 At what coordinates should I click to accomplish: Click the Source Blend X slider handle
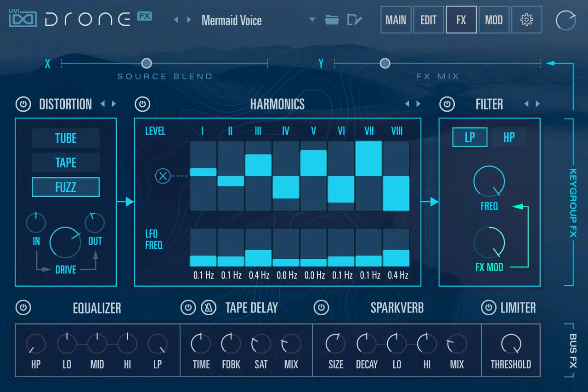tap(147, 63)
